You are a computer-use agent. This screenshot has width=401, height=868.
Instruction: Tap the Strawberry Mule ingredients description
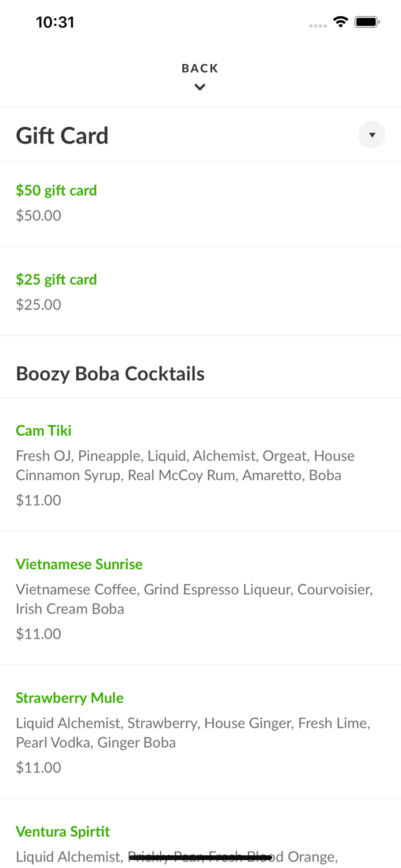(193, 733)
